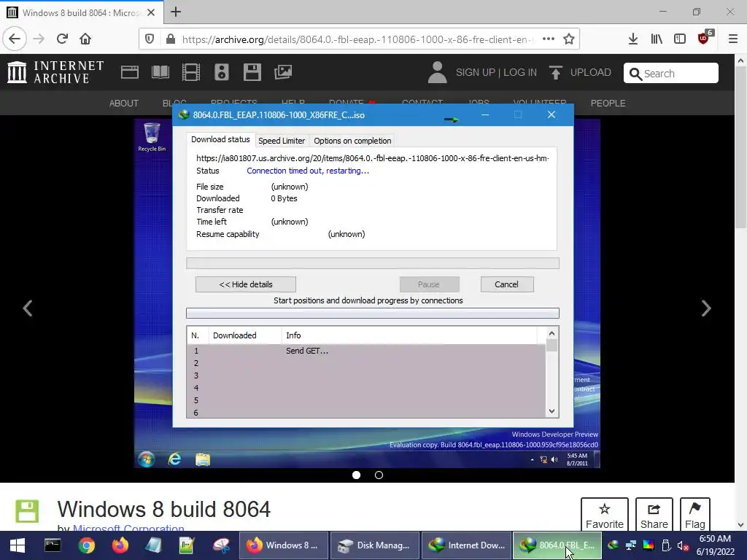747x560 pixels.
Task: Select the first carousel dot
Action: (x=356, y=475)
